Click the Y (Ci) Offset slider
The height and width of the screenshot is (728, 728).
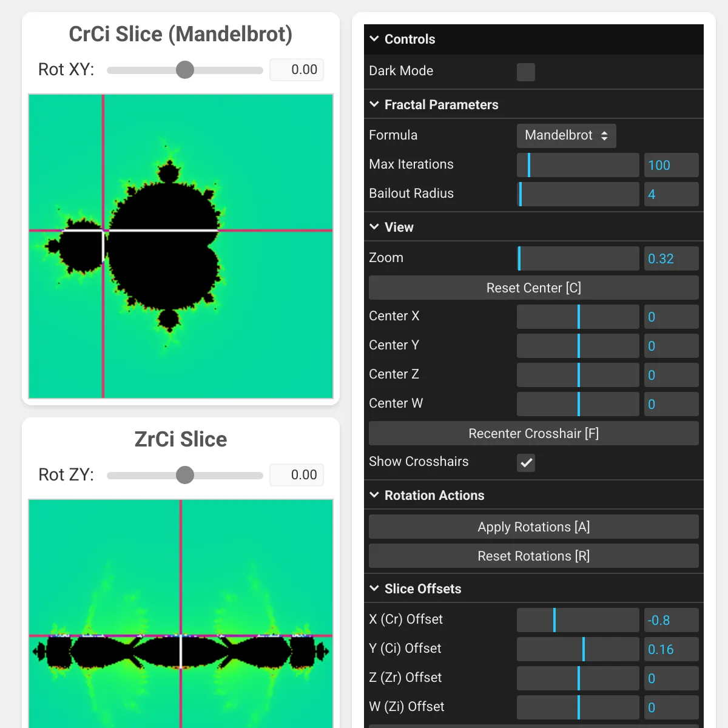tap(578, 649)
